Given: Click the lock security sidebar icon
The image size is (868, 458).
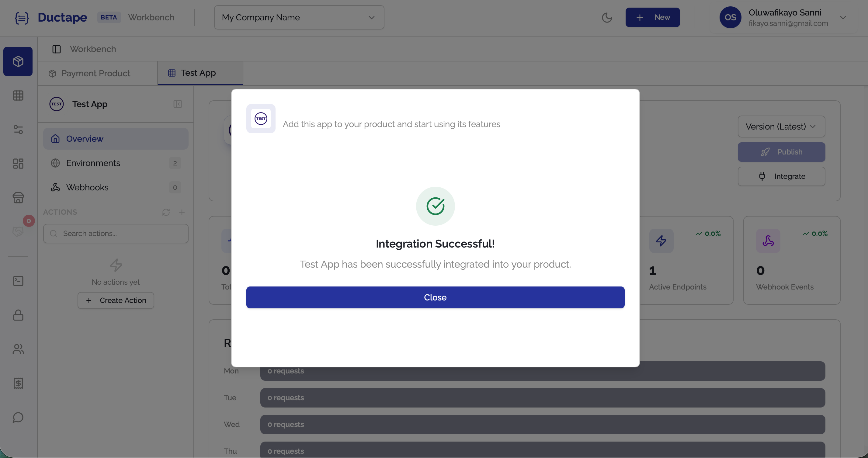Looking at the screenshot, I should 18,315.
